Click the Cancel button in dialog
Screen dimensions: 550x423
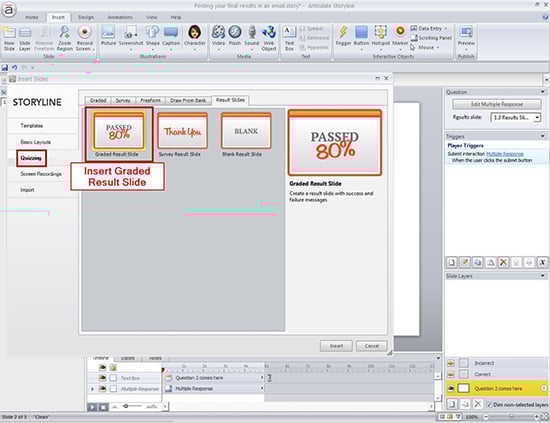371,346
